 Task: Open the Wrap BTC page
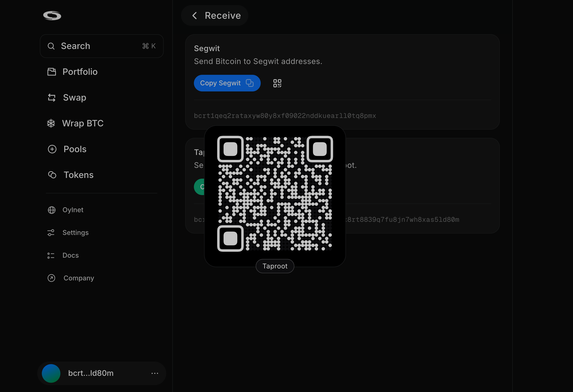pyautogui.click(x=83, y=123)
